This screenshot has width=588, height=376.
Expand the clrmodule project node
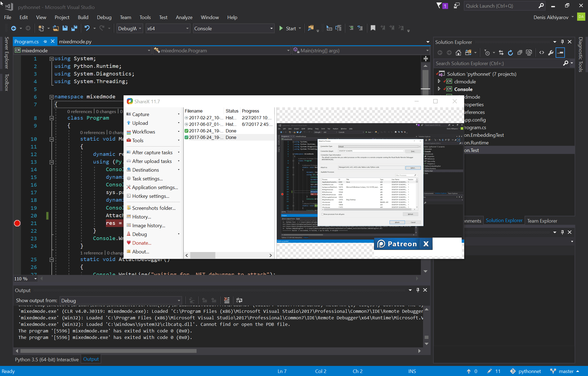439,81
